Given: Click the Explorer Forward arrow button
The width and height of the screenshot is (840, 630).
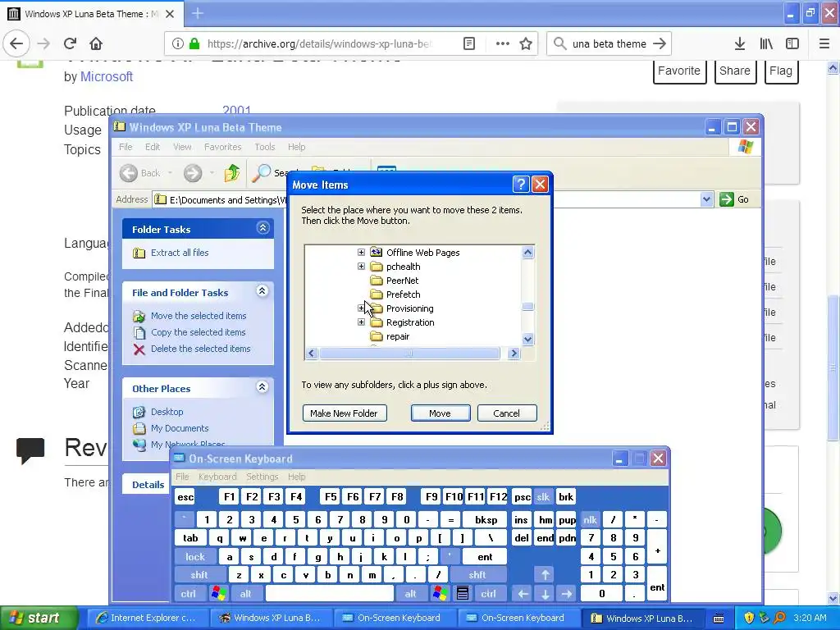Looking at the screenshot, I should pos(193,172).
